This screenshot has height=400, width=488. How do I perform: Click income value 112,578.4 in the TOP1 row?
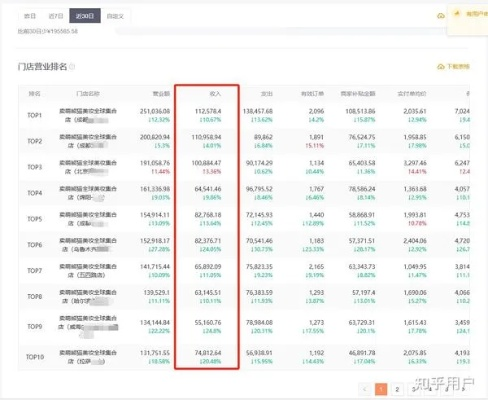point(208,111)
